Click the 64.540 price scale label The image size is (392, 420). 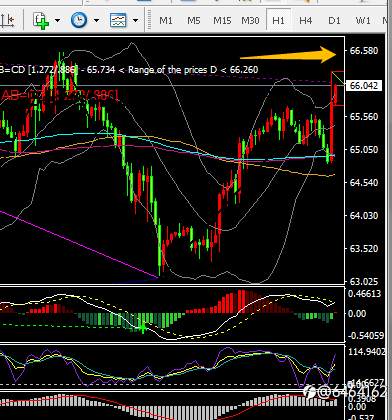tap(364, 183)
